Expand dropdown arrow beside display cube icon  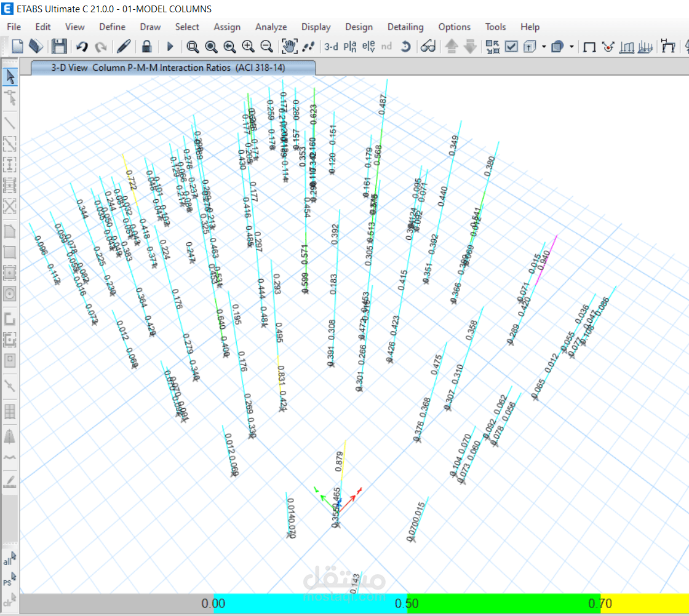(544, 47)
